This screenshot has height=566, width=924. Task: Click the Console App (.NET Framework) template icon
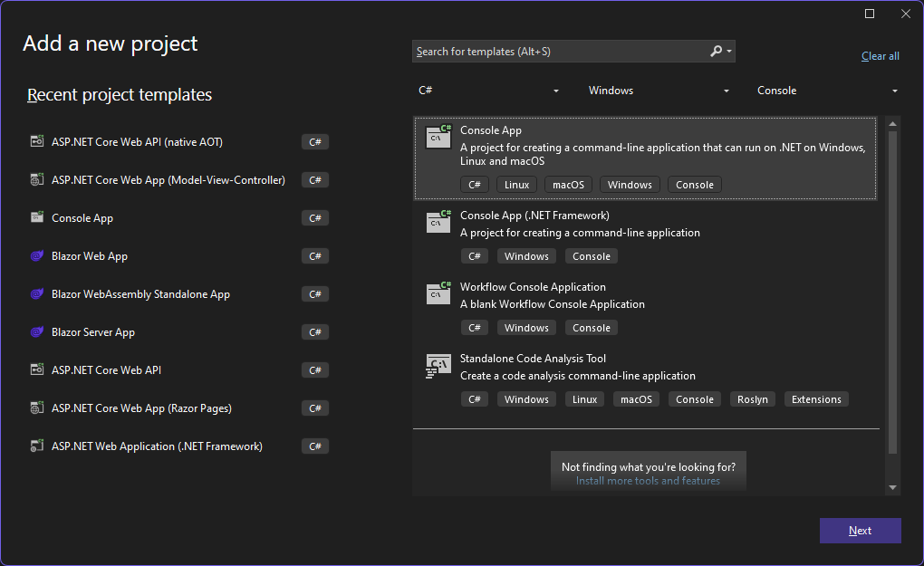(x=438, y=222)
